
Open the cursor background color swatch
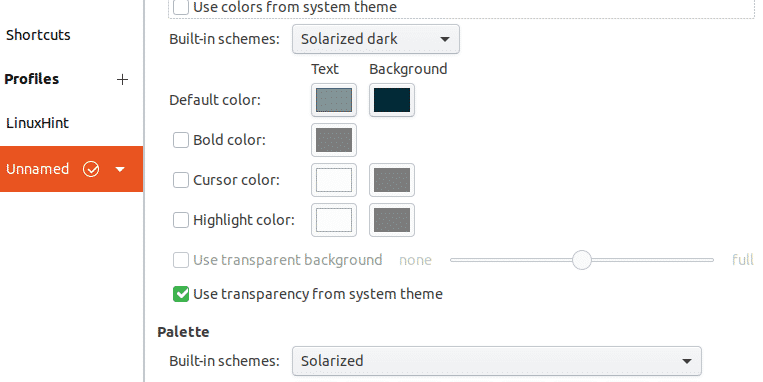[x=392, y=180]
